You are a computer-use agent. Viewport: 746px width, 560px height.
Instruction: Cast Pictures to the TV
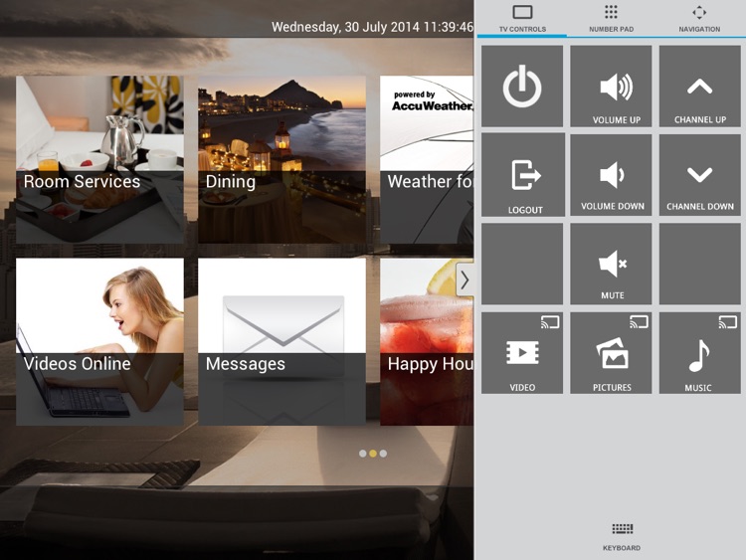611,353
